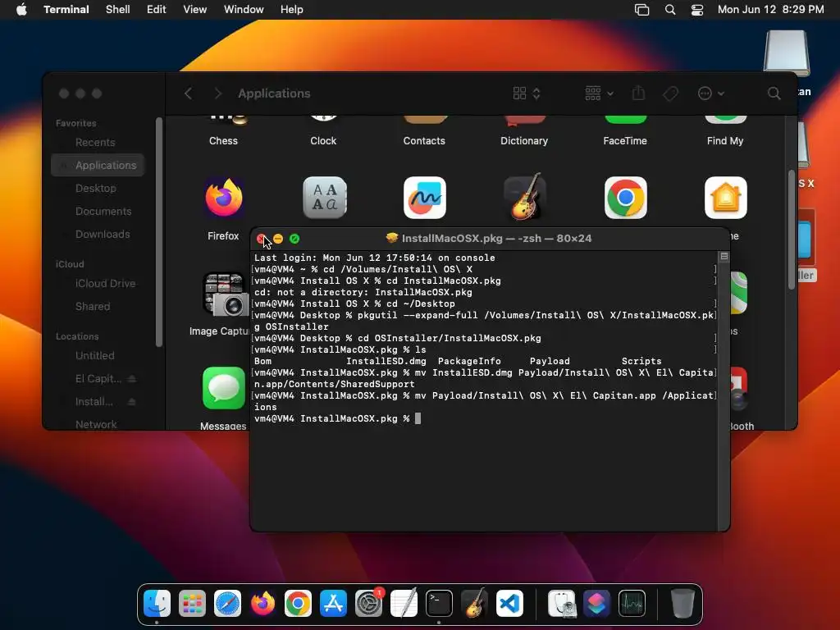Eject El Capitan volume in sidebar
The image size is (840, 630).
pos(132,379)
